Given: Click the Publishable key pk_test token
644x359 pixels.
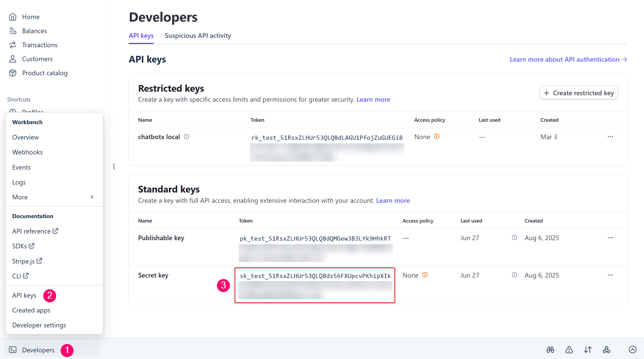Looking at the screenshot, I should click(315, 238).
